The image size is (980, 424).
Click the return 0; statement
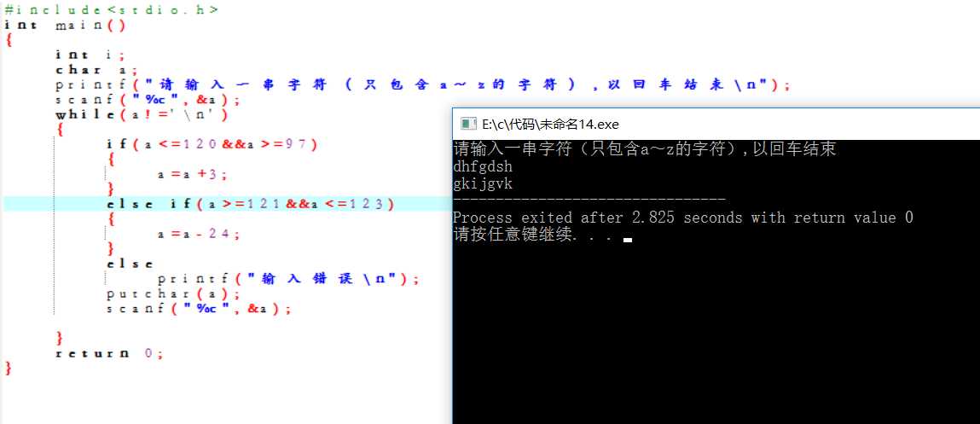[x=109, y=353]
